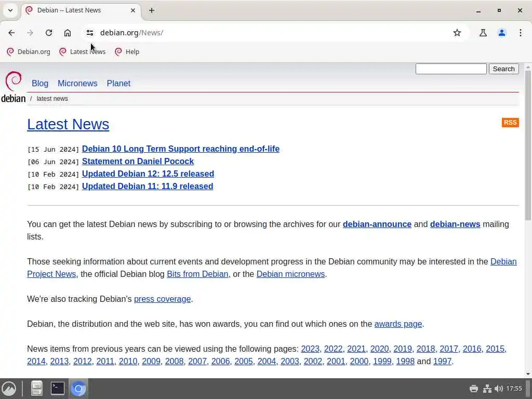Open the 2007 news archive
This screenshot has height=399, width=532.
pyautogui.click(x=197, y=362)
